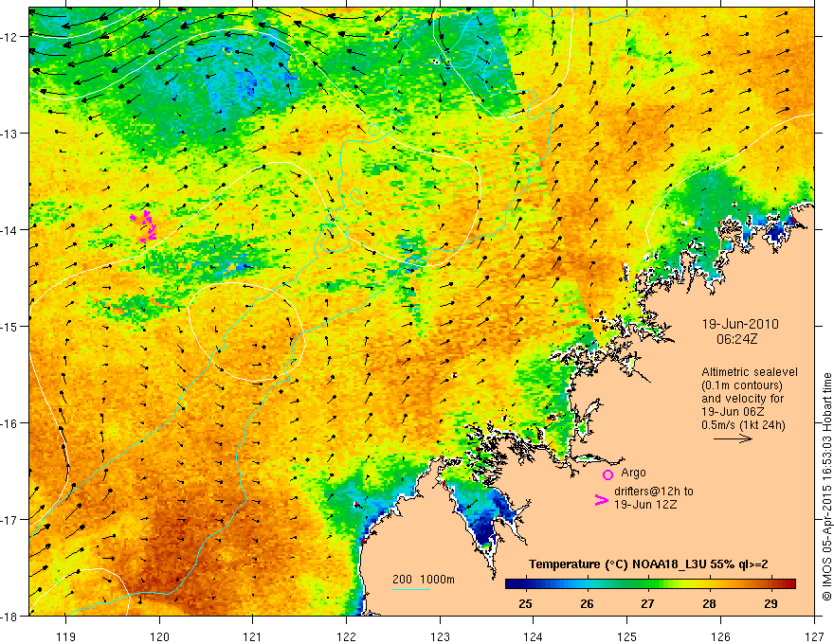Click the temperature color bar at 27
The image size is (834, 644).
[647, 584]
